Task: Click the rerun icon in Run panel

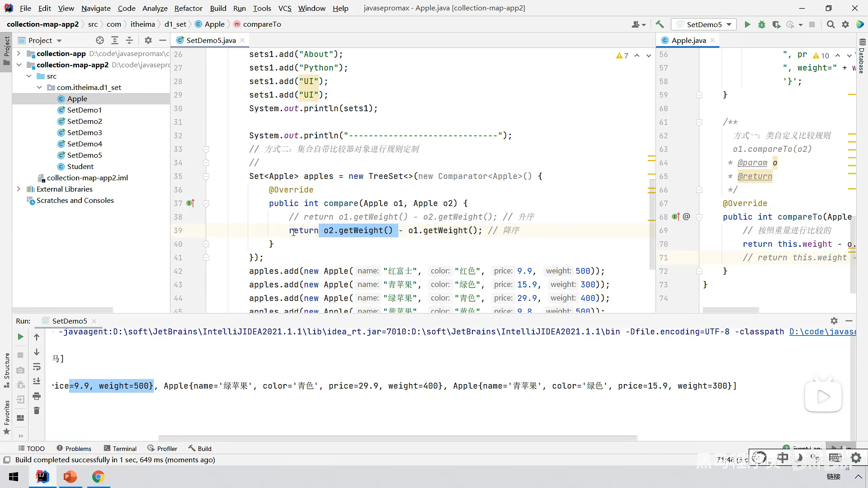Action: 20,337
